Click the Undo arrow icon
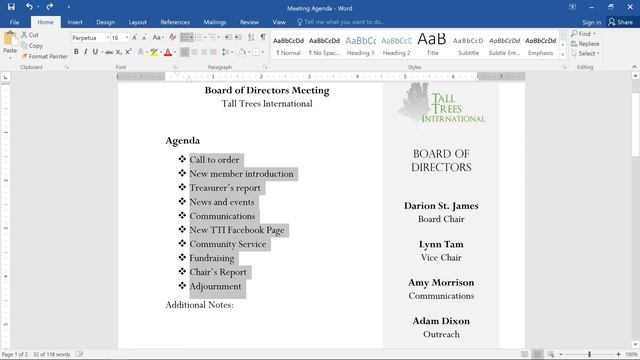Viewport: 640px width, 360px height. point(29,7)
